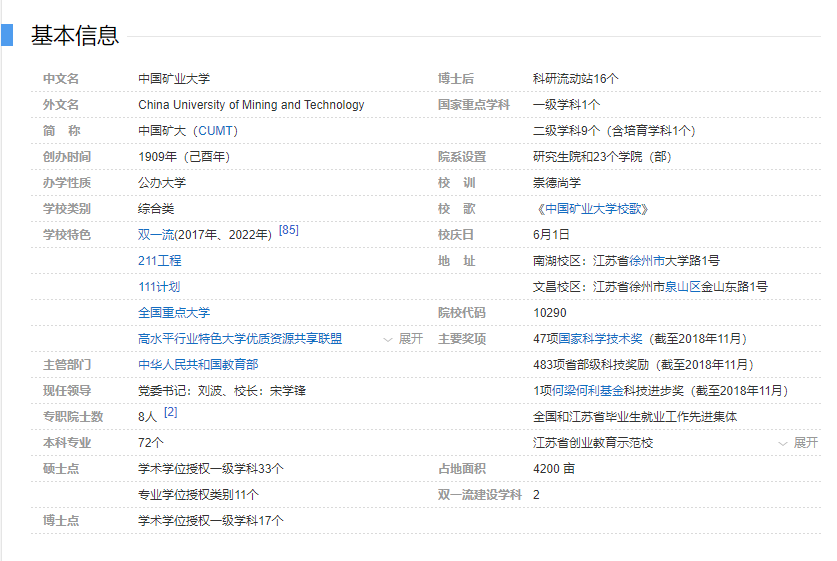
Task: Click 徐州市 link in 南湖校区 address
Action: (x=642, y=261)
